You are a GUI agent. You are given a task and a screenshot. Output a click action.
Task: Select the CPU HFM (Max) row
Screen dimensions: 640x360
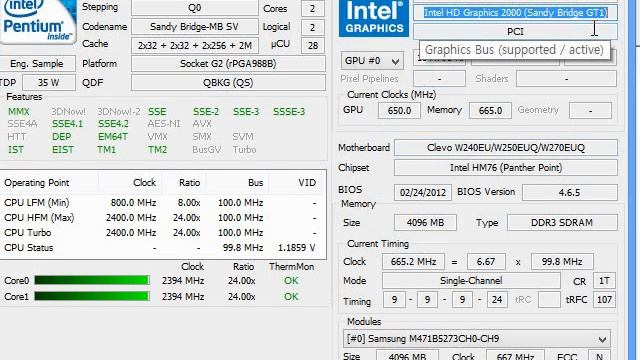162,218
